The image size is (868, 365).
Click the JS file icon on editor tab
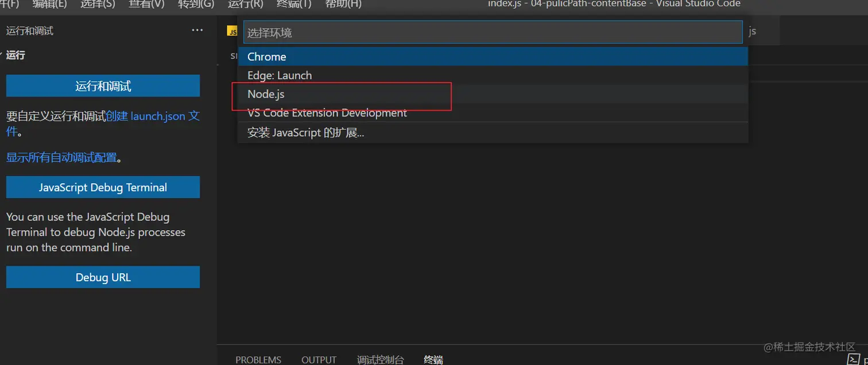point(232,32)
